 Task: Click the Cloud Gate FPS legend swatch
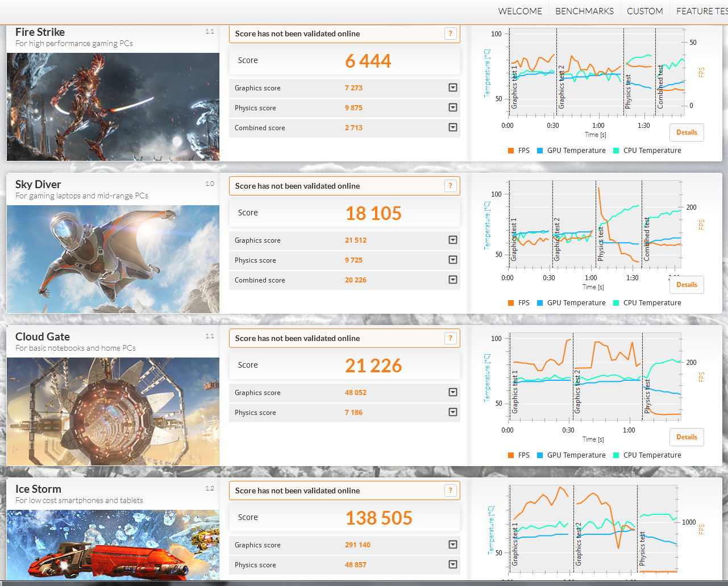pyautogui.click(x=511, y=455)
